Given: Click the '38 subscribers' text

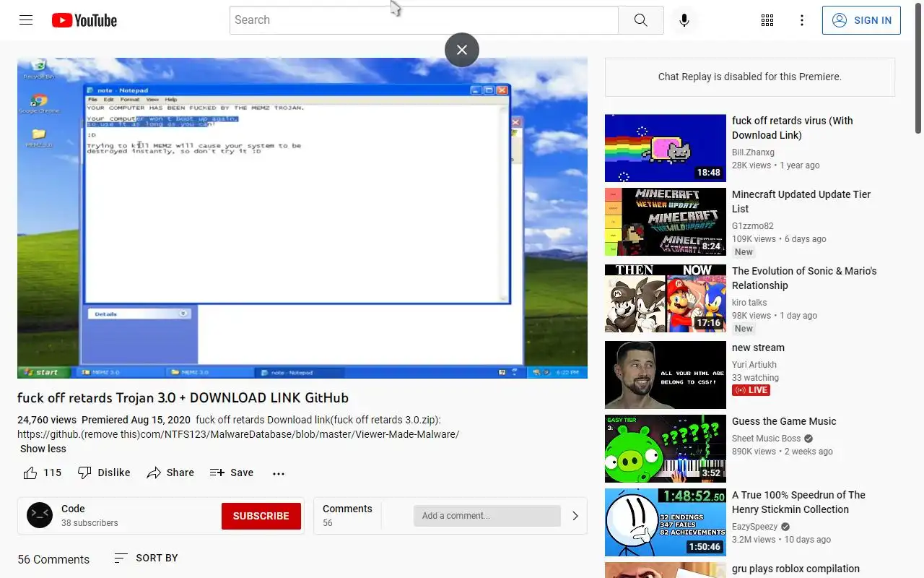Looking at the screenshot, I should click(x=90, y=523).
